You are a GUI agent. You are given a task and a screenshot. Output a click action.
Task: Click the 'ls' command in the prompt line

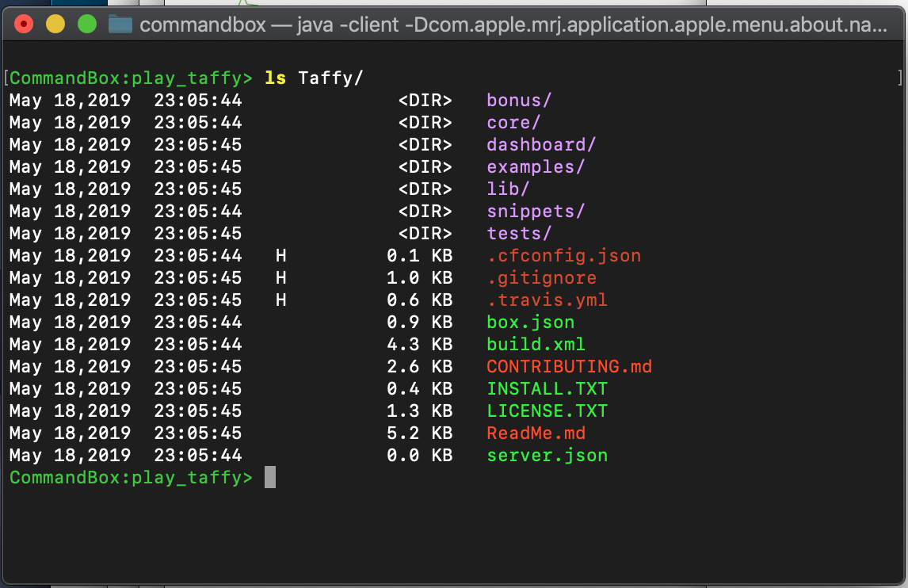(x=276, y=78)
